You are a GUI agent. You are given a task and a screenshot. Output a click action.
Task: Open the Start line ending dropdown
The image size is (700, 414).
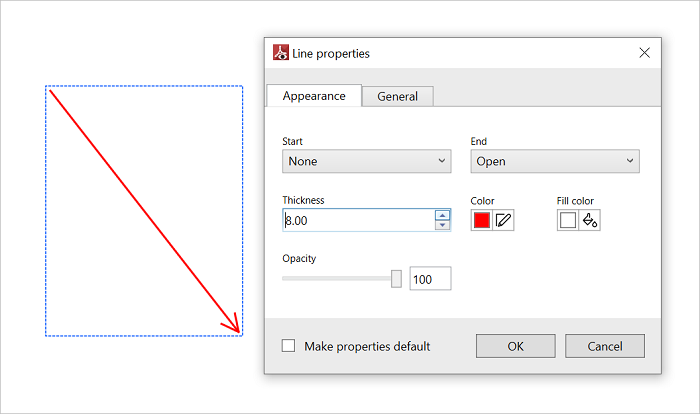coord(367,161)
